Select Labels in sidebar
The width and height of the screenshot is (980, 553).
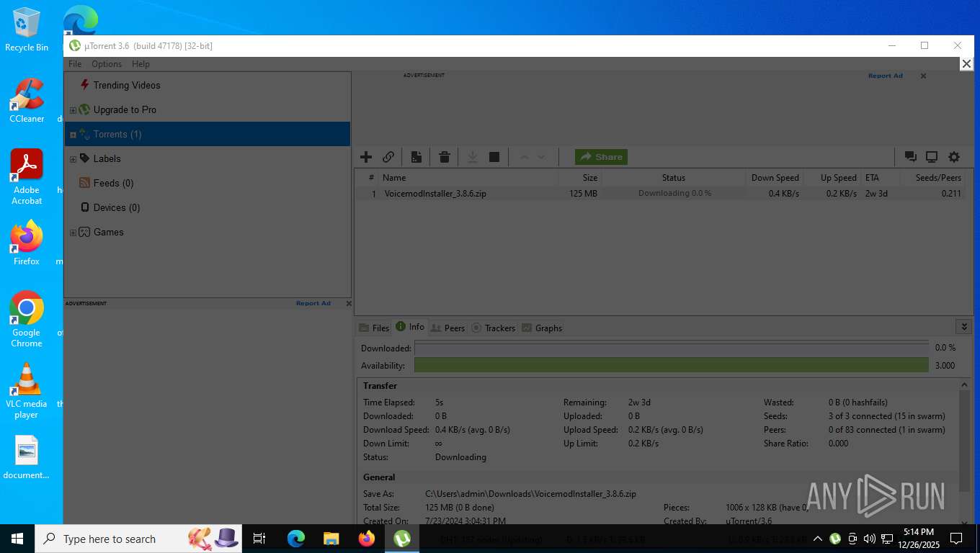pyautogui.click(x=107, y=158)
